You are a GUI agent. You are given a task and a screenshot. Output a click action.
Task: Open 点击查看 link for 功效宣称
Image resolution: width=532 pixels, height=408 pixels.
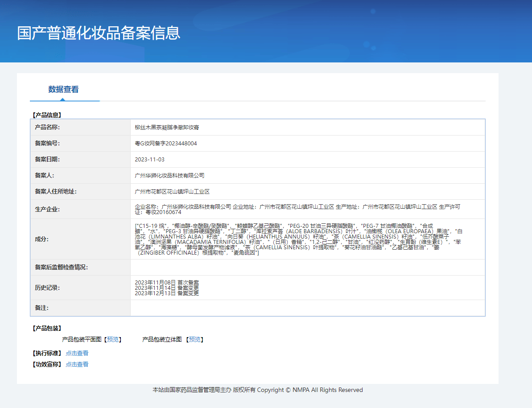(77, 364)
